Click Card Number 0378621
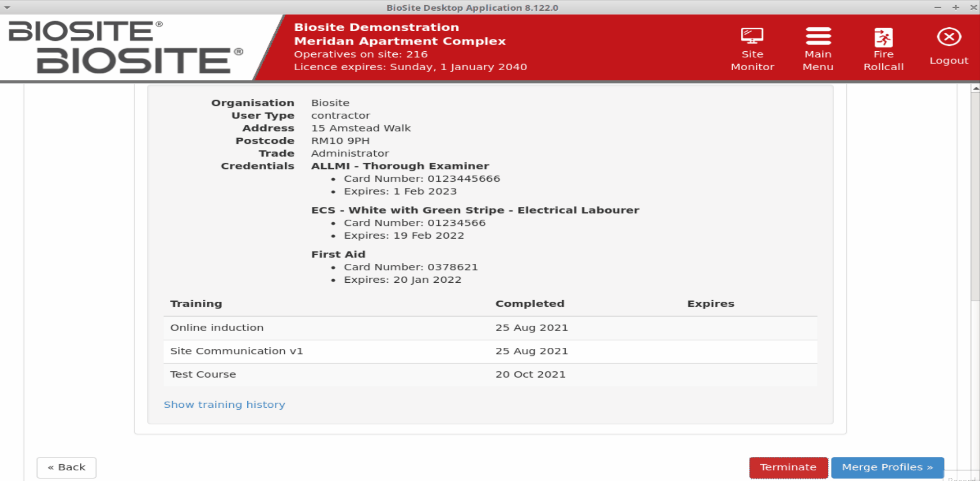 tap(411, 267)
